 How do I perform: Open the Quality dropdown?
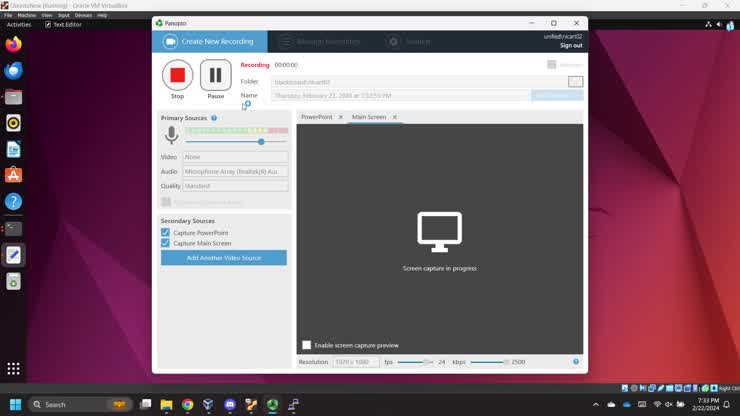coord(235,186)
